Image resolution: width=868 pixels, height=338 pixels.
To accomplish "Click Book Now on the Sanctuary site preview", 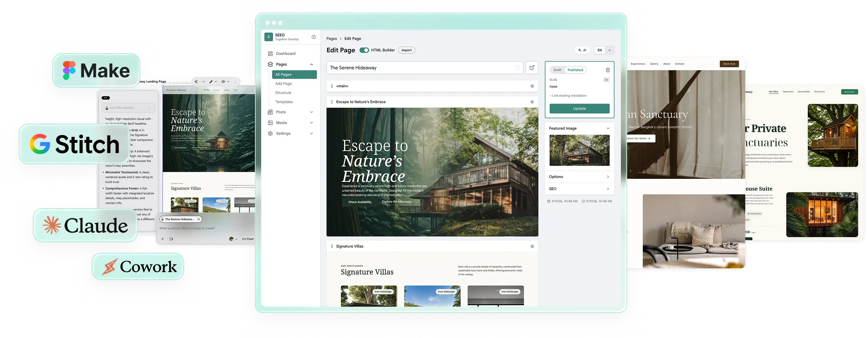I will [729, 64].
